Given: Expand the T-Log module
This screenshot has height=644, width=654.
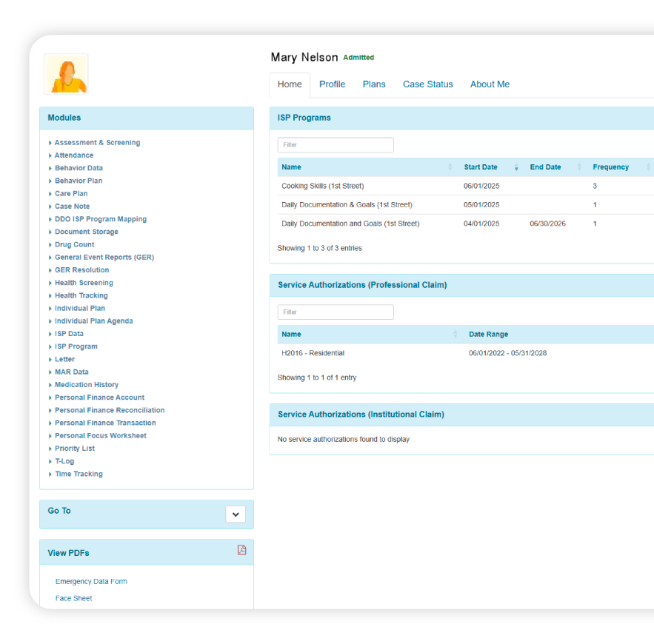Looking at the screenshot, I should 64,460.
